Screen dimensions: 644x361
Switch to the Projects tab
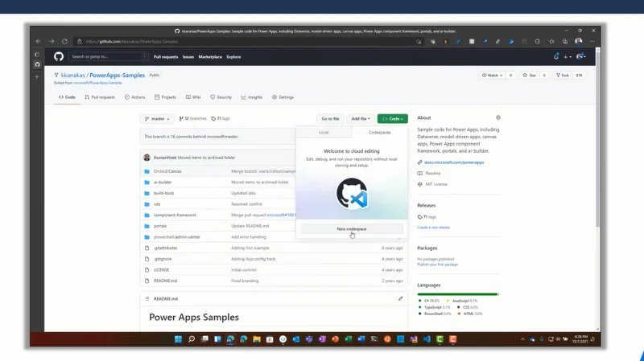(165, 97)
